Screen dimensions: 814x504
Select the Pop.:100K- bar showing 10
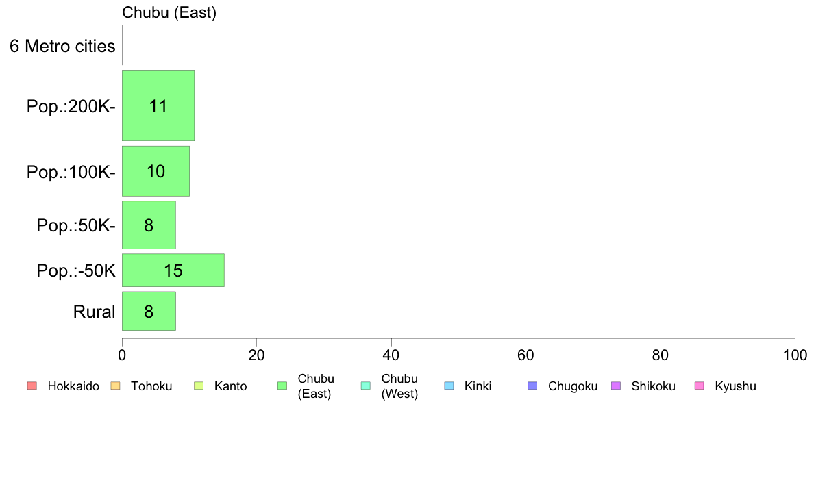pyautogui.click(x=156, y=171)
